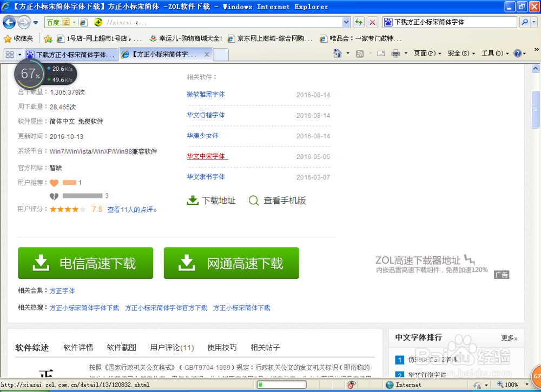
Task: Click the add-to-favorites-bar star icon
Action: point(48,38)
